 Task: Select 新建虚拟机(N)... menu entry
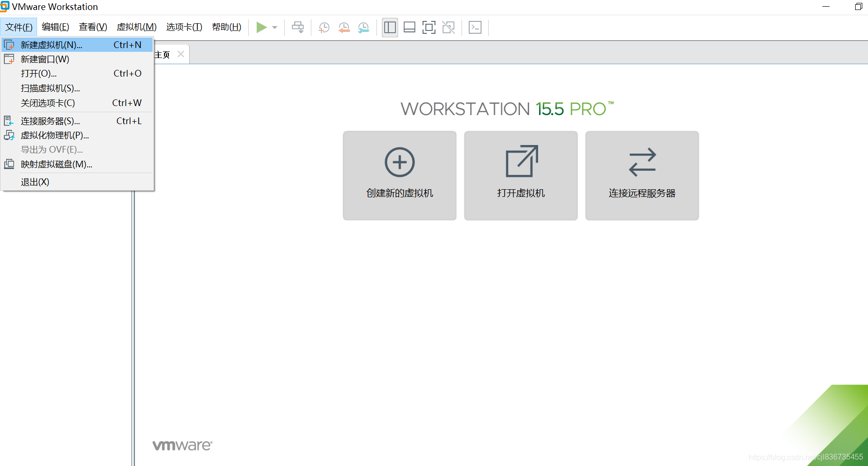click(77, 45)
